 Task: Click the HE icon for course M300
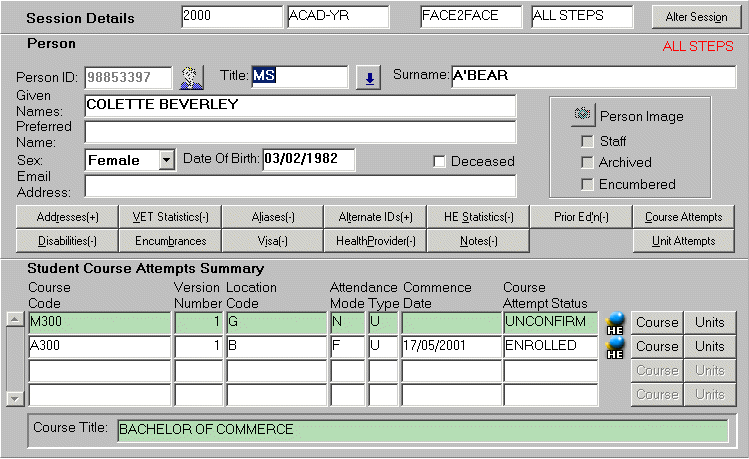[x=615, y=322]
